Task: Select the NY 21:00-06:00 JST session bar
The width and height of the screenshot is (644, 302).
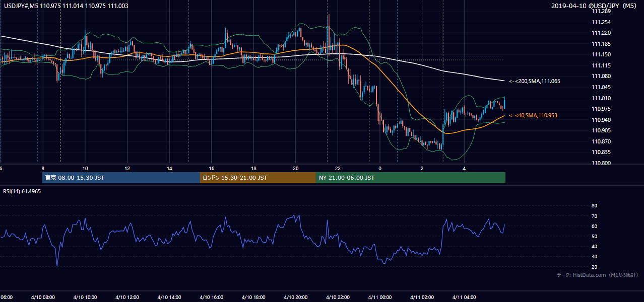Action: [x=411, y=178]
